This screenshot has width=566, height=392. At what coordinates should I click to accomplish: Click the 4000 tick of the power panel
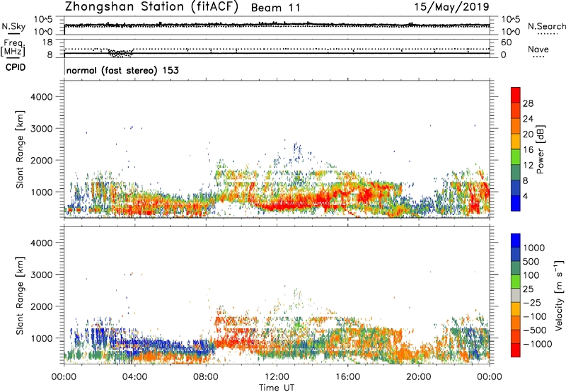coord(42,97)
